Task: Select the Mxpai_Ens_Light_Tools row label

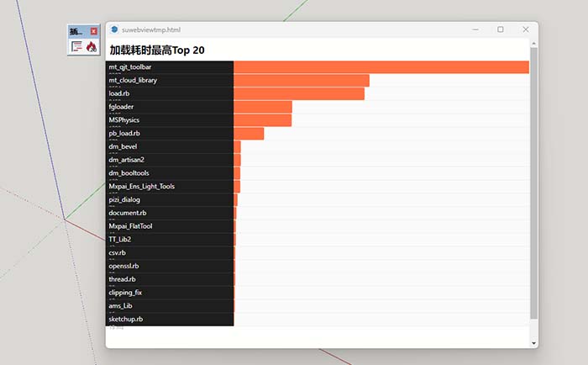Action: (142, 186)
